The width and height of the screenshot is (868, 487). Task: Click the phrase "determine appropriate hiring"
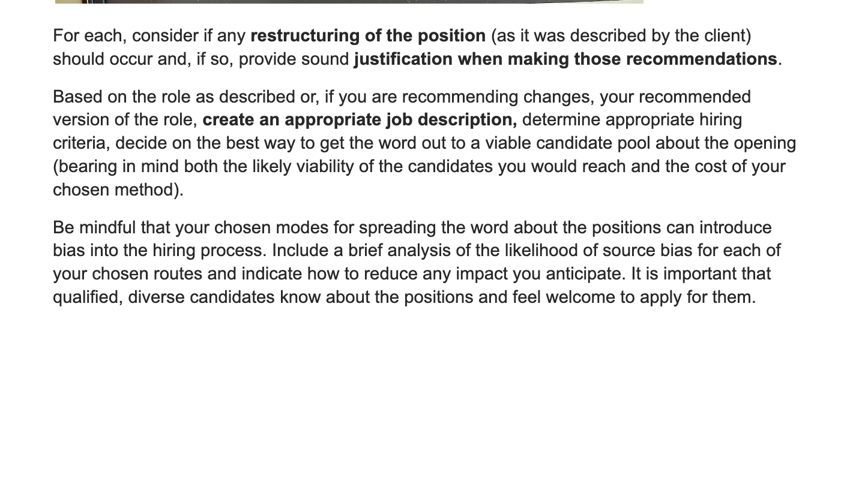coord(632,120)
